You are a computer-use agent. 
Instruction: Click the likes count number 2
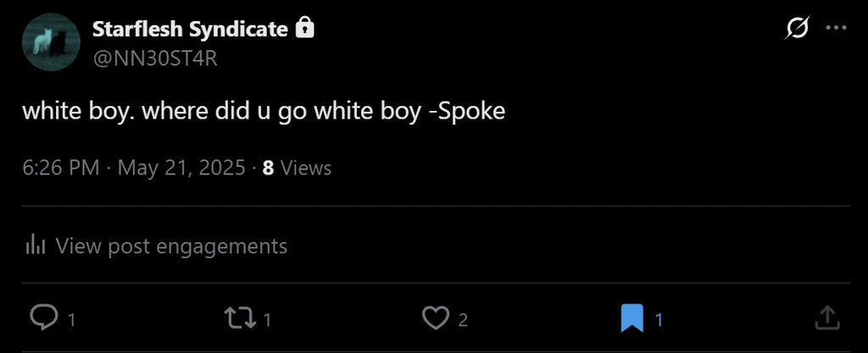463,320
